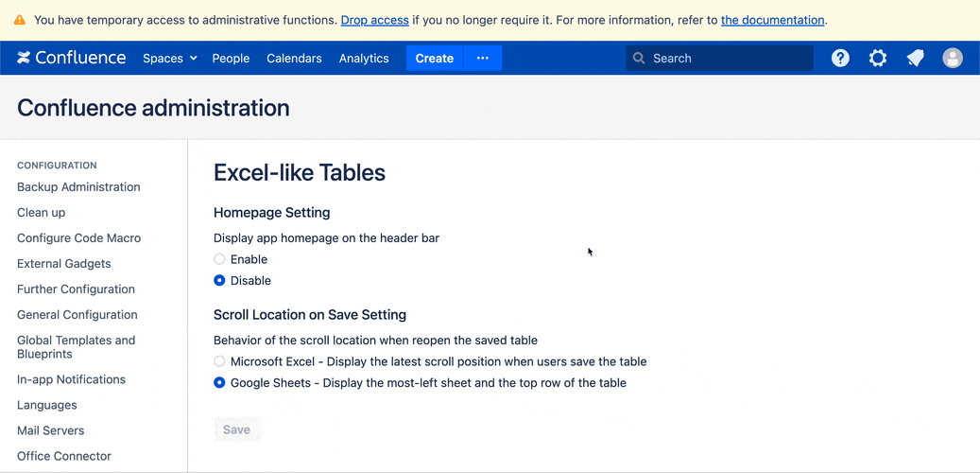
Task: Click the warning triangle icon in banner
Action: [x=19, y=20]
